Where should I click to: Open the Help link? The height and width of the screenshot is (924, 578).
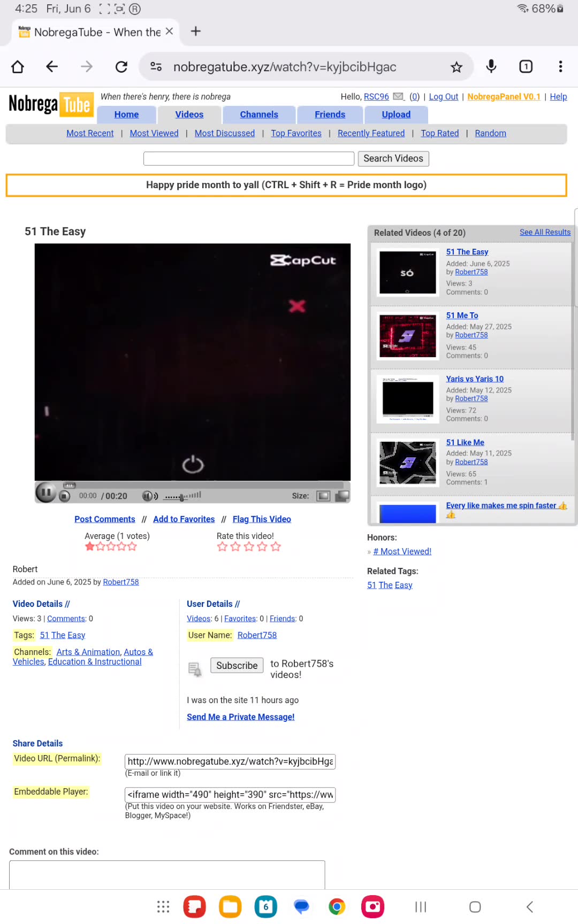click(x=558, y=97)
